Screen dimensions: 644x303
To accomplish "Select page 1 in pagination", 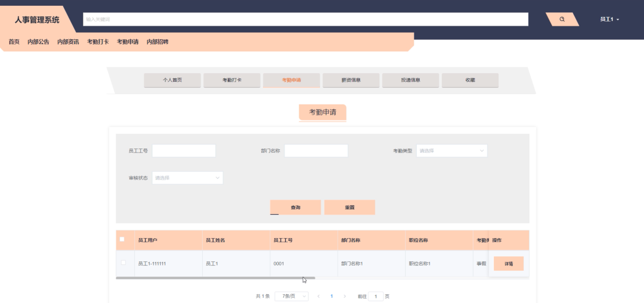I will [x=331, y=296].
